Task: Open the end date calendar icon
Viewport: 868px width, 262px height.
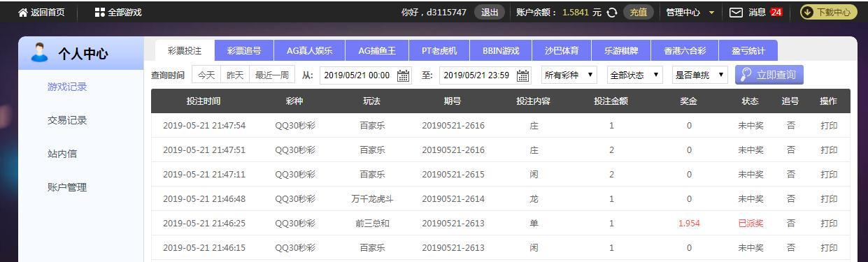Action: [x=523, y=75]
